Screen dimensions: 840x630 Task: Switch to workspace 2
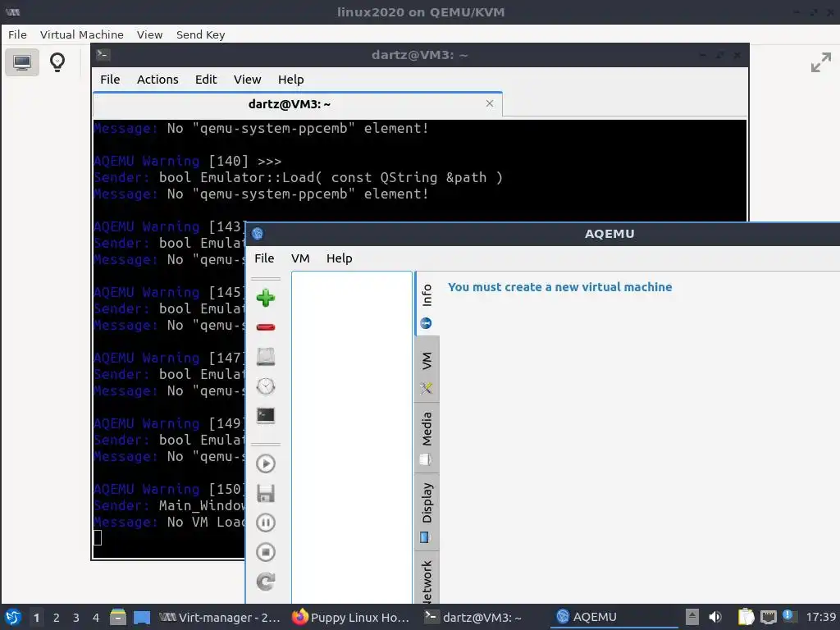click(57, 618)
